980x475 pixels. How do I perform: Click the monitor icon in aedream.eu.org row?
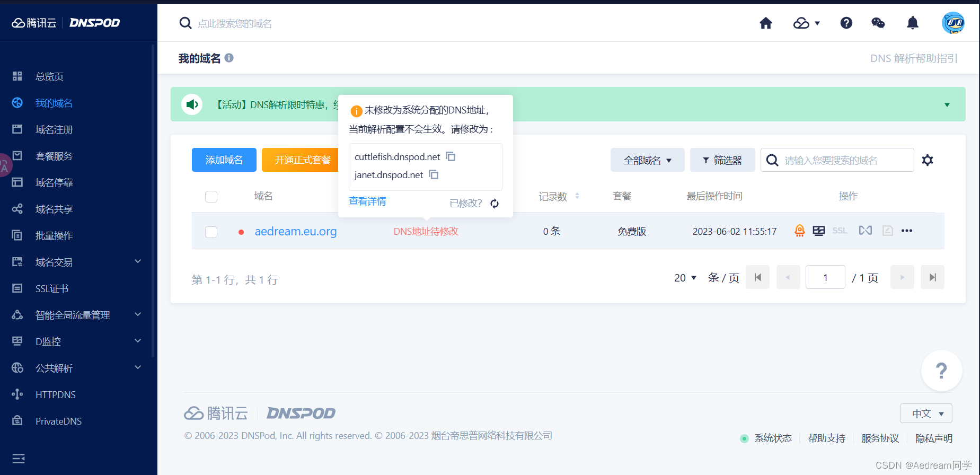click(x=819, y=231)
